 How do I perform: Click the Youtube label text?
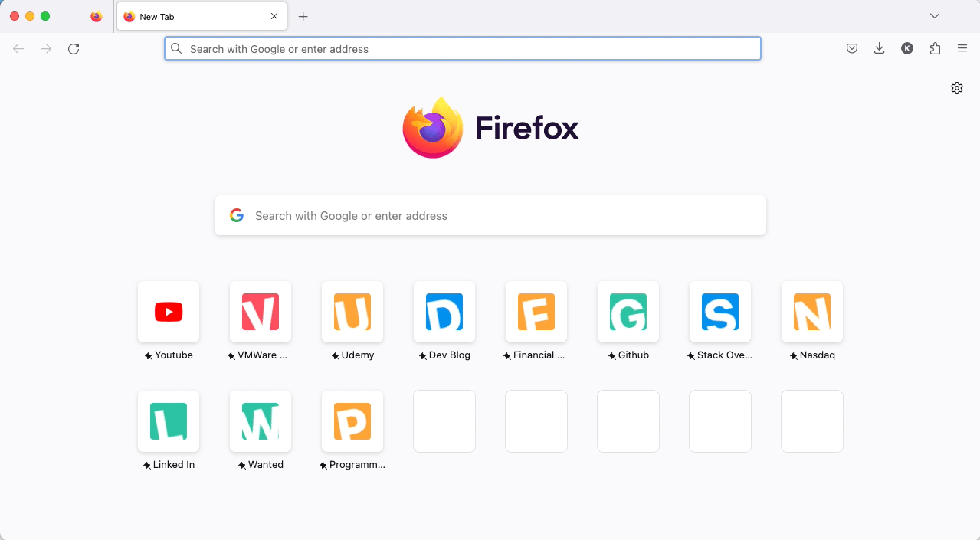(x=174, y=355)
